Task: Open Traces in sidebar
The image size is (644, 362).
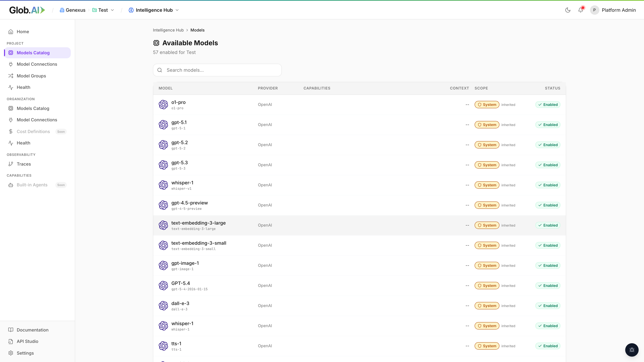Action: [x=38, y=164]
